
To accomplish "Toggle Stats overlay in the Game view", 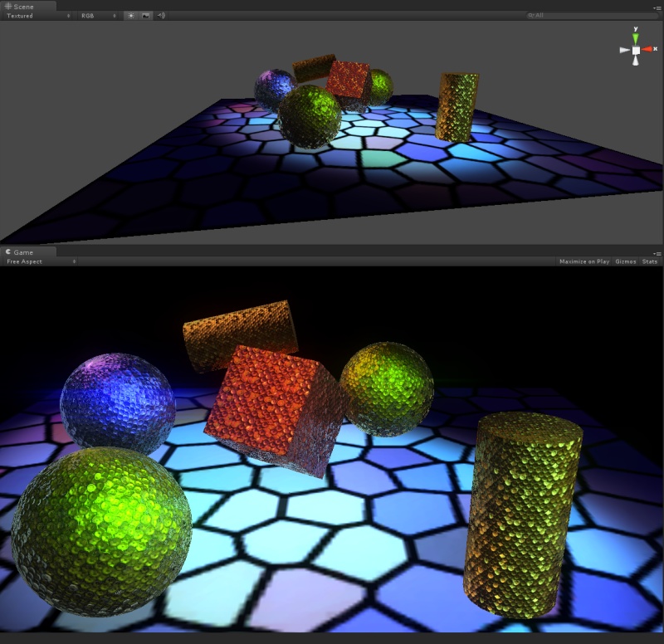I will 649,261.
